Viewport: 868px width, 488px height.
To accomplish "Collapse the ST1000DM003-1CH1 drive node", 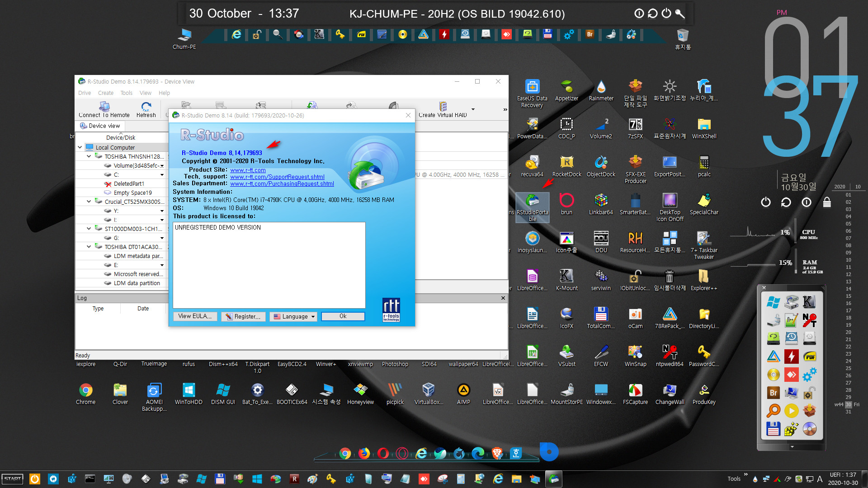I will (89, 229).
